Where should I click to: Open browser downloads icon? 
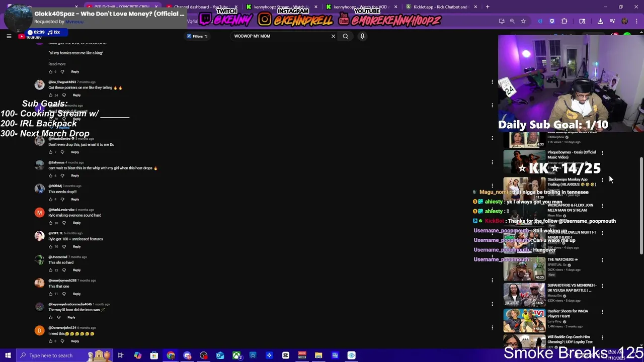600,21
